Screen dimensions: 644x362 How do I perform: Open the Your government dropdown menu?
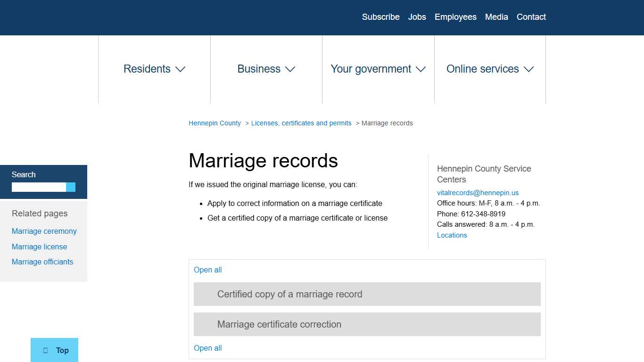[378, 69]
